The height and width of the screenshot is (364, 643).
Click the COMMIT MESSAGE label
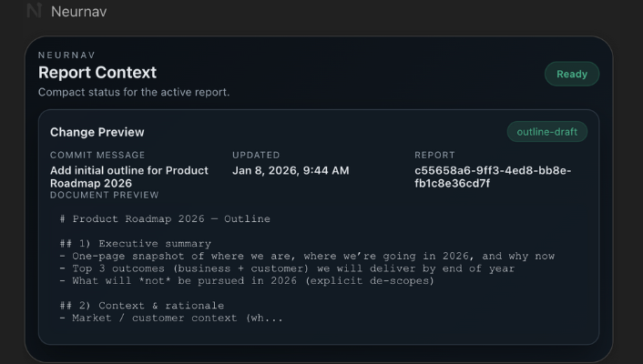pos(97,155)
